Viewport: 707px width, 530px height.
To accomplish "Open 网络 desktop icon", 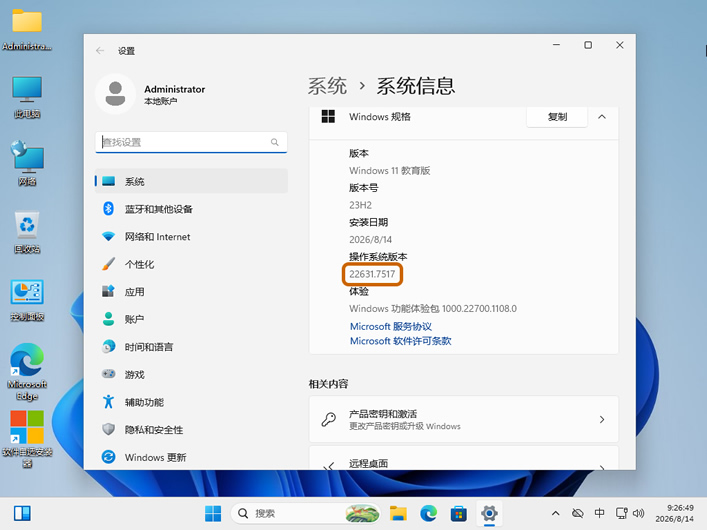I will click(27, 164).
